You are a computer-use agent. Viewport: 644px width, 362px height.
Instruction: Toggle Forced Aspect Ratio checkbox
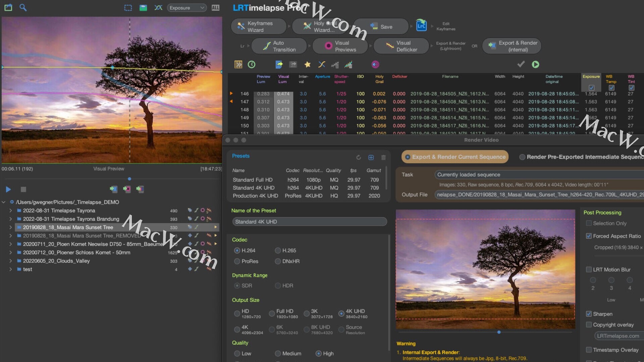589,236
